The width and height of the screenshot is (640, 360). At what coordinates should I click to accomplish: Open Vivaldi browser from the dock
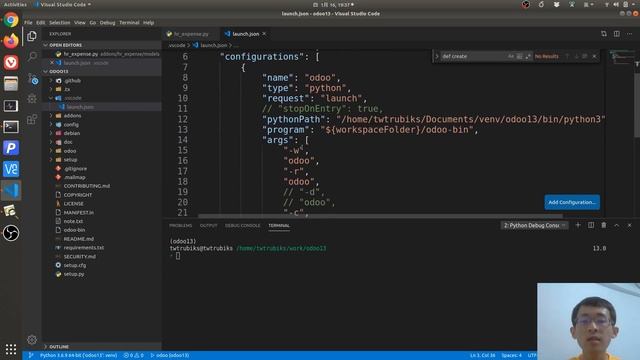point(11,62)
